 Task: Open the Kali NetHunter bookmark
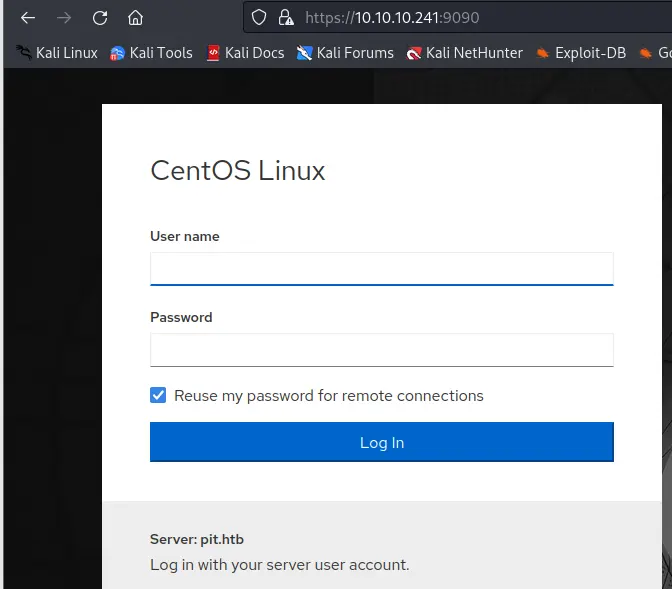pyautogui.click(x=464, y=53)
